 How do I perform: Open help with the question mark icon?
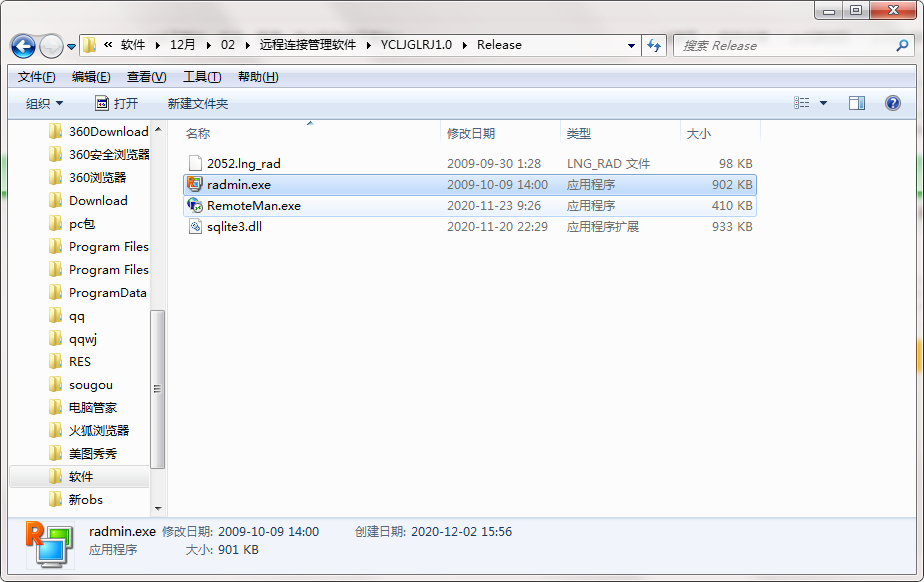(893, 103)
